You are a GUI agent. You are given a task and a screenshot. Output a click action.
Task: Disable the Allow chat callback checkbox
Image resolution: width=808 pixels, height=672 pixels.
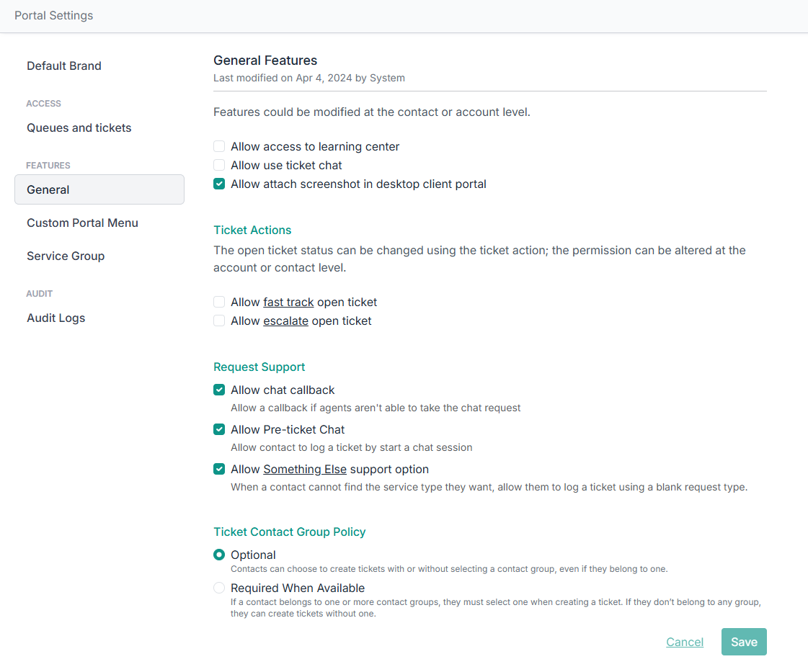coord(219,390)
